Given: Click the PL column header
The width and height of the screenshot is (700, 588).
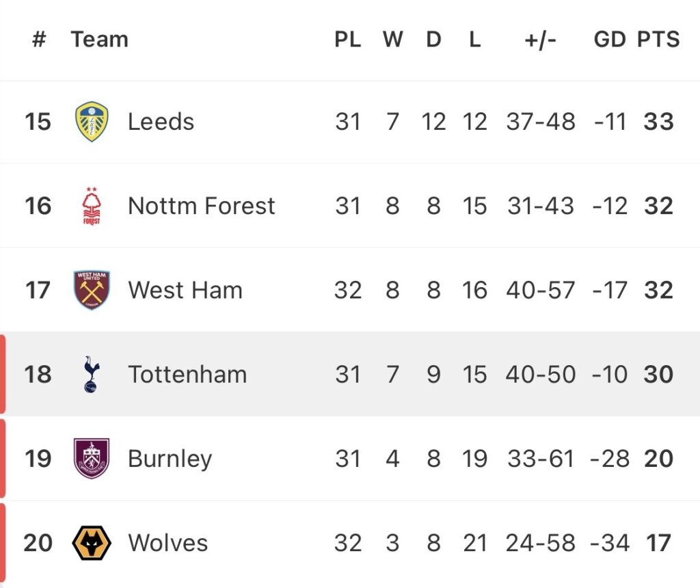Looking at the screenshot, I should pos(347,40).
